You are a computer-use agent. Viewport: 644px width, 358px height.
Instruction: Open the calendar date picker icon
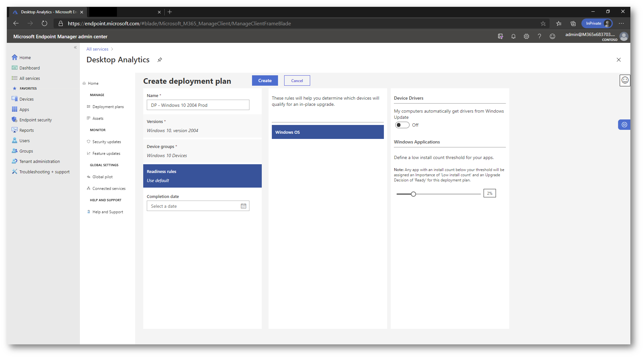244,206
